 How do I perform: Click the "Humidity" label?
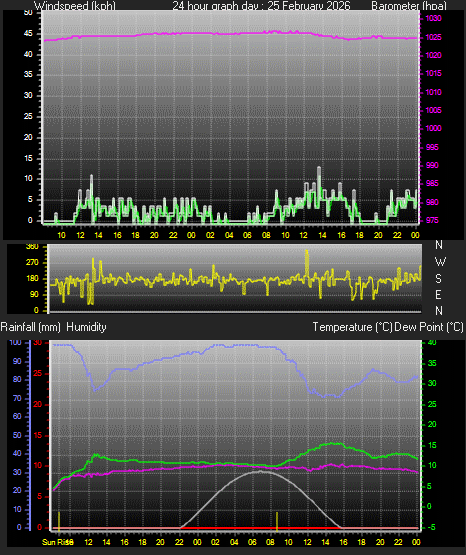[86, 327]
